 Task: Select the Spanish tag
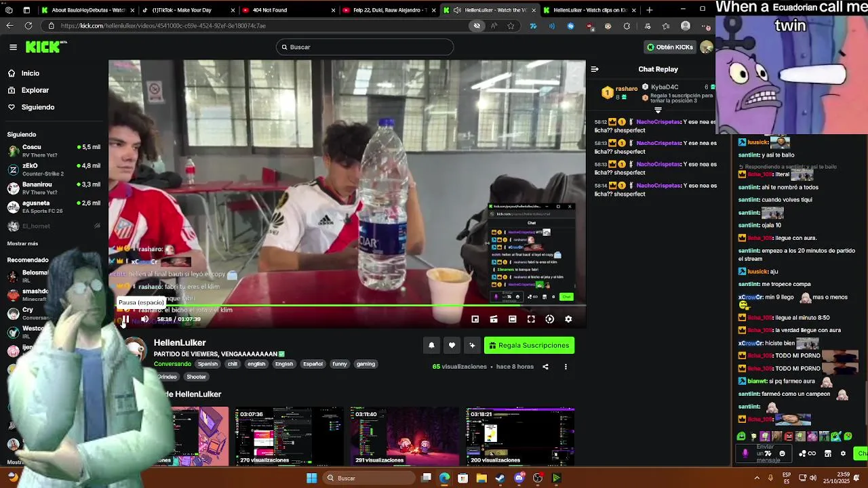tap(208, 364)
